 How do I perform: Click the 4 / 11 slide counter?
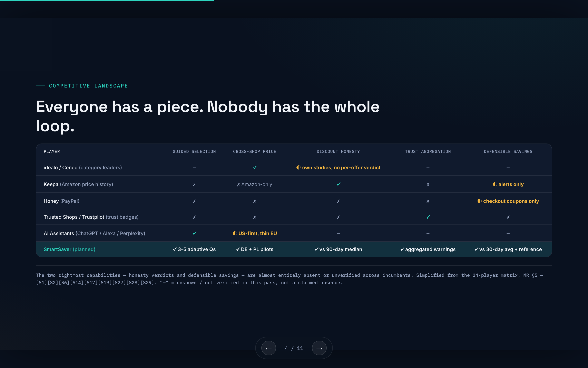(x=294, y=348)
